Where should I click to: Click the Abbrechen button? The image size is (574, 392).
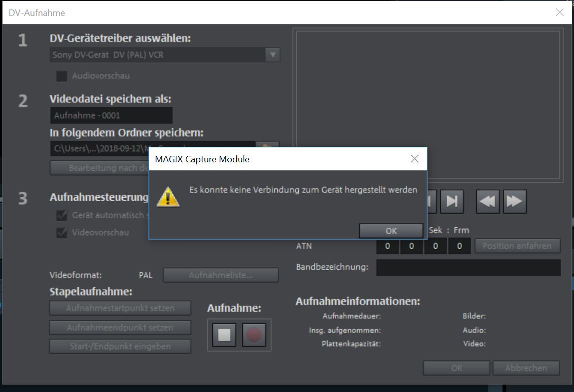pos(526,368)
